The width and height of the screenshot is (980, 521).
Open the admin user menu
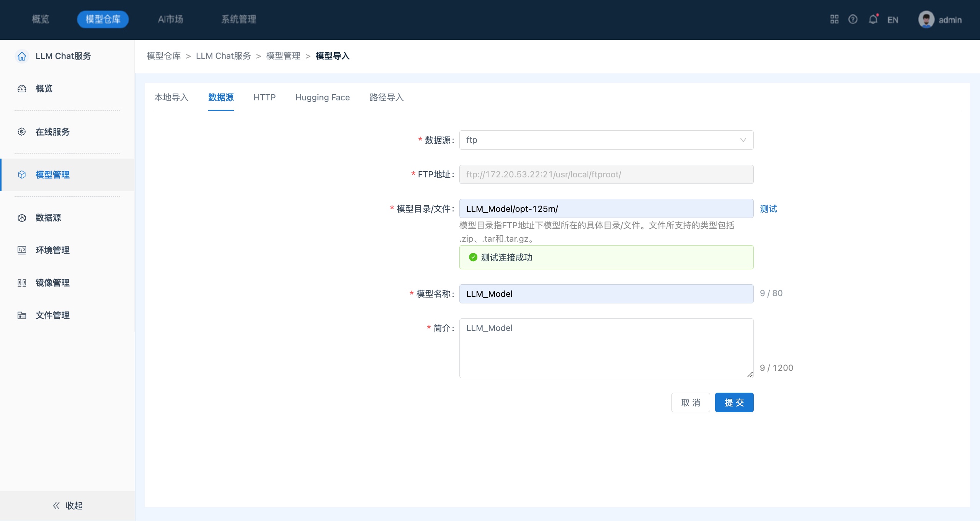940,20
